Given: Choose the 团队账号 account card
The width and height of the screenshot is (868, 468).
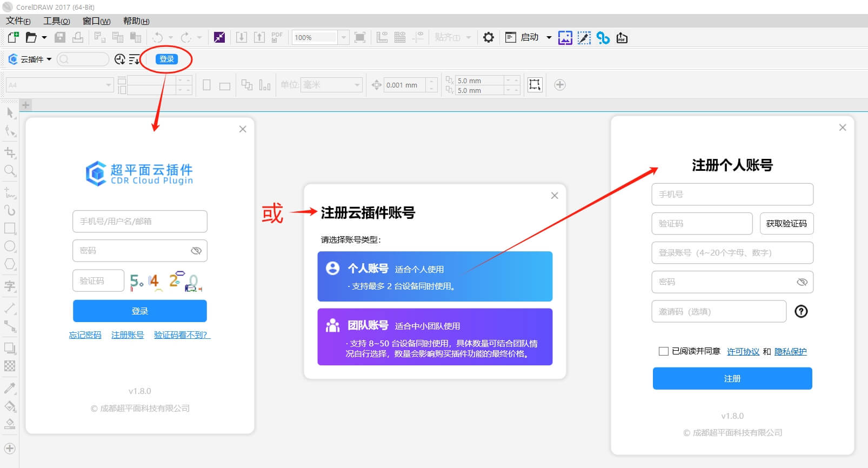Looking at the screenshot, I should (435, 337).
